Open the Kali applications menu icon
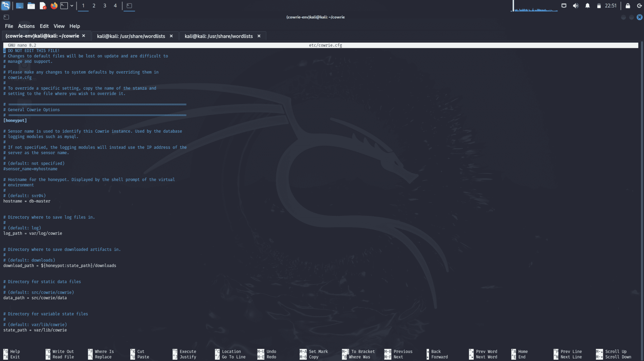Image resolution: width=644 pixels, height=361 pixels. 5,5
